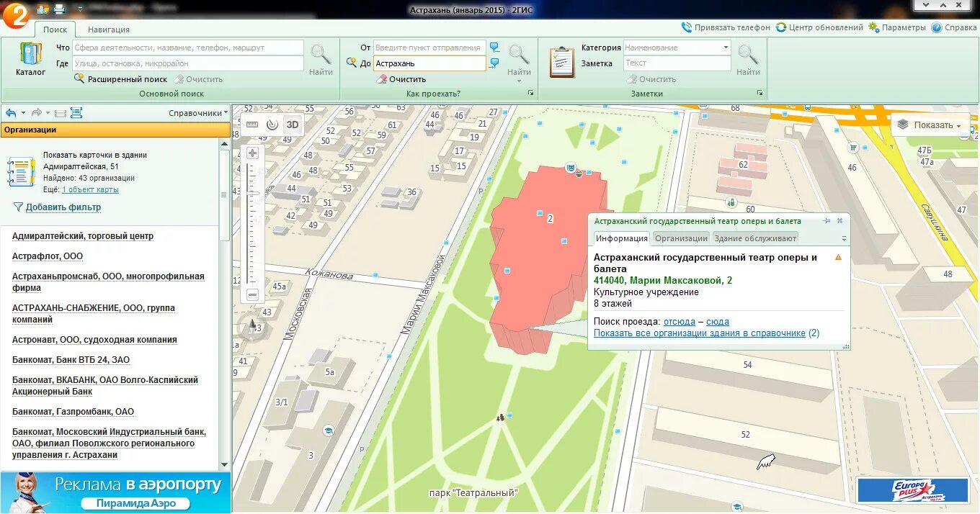Select the map ruler measurement tool

[x=252, y=124]
